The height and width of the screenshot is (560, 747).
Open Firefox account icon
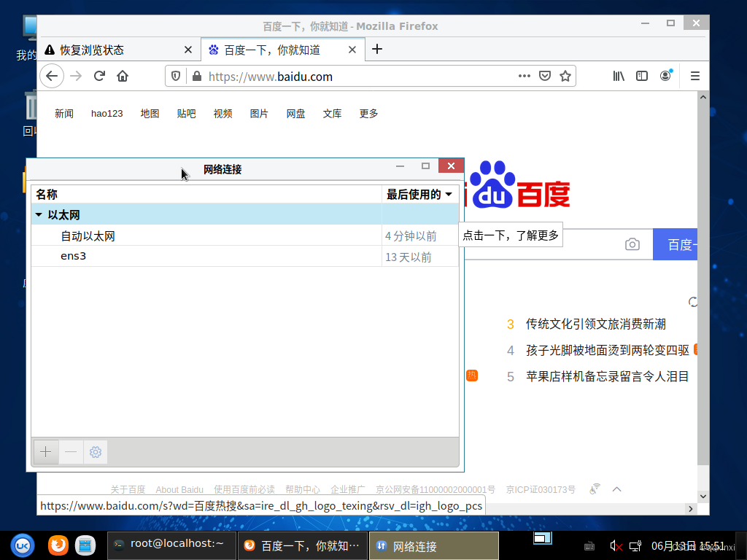[x=665, y=76]
